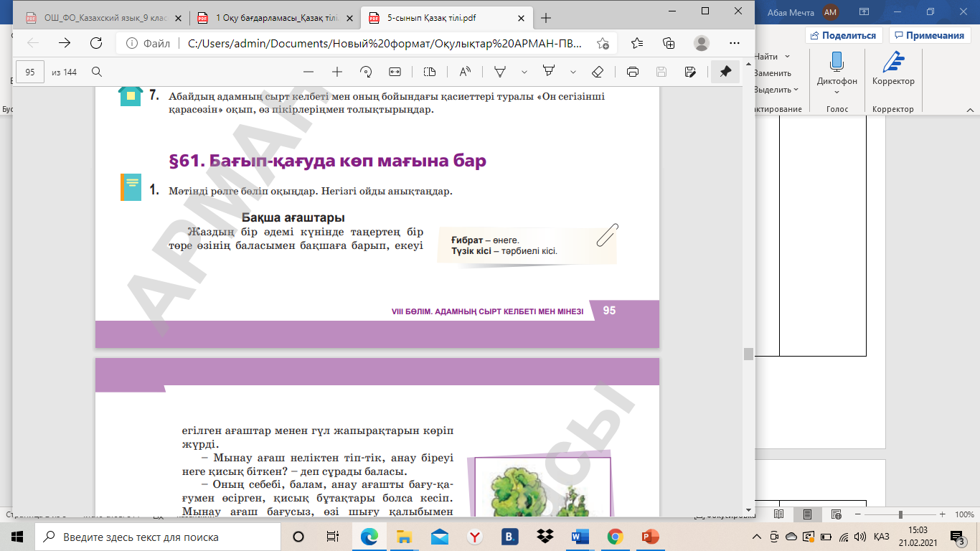
Task: Reload the PDF page in Edge
Action: point(96,43)
